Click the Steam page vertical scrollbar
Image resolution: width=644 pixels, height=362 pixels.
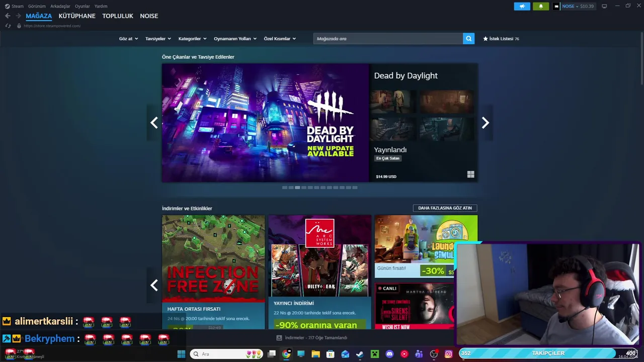pyautogui.click(x=641, y=59)
